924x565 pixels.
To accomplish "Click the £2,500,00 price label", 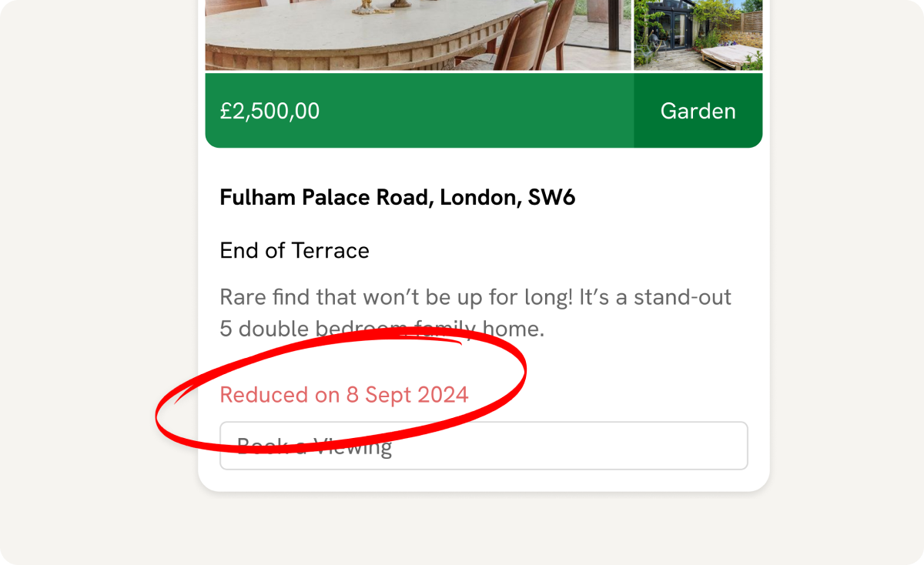I will pos(269,112).
